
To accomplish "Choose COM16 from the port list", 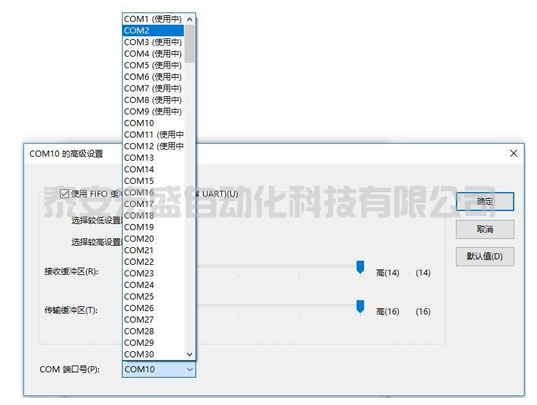I will 153,192.
